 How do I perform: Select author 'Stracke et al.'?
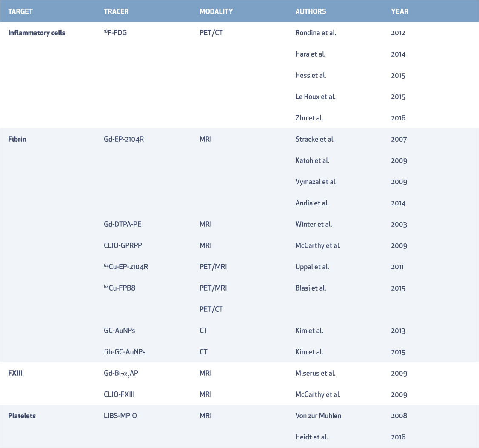315,140
